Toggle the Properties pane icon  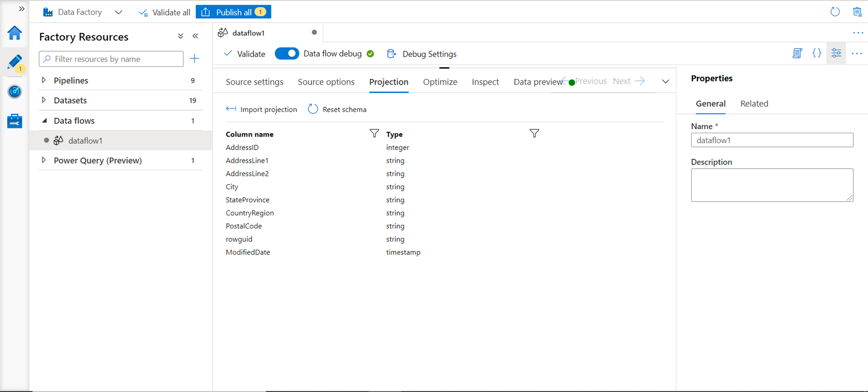(836, 53)
